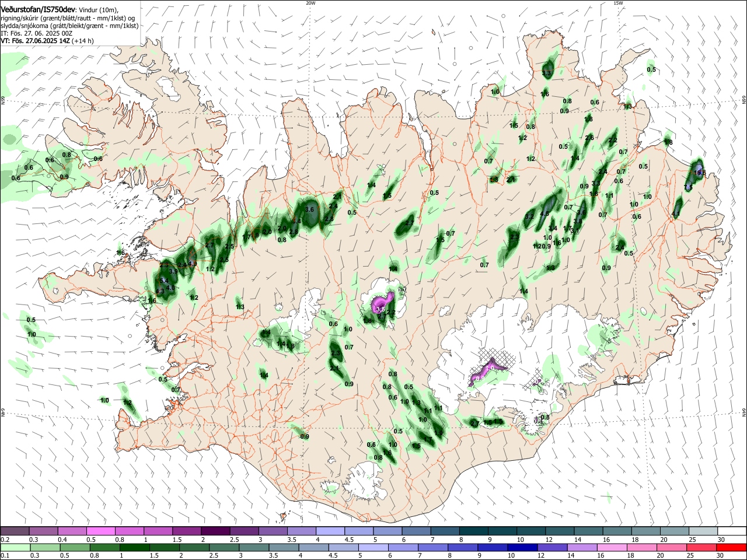The width and height of the screenshot is (747, 560).
Task: Click the 64N latitude label on the right edge
Action: [x=744, y=411]
